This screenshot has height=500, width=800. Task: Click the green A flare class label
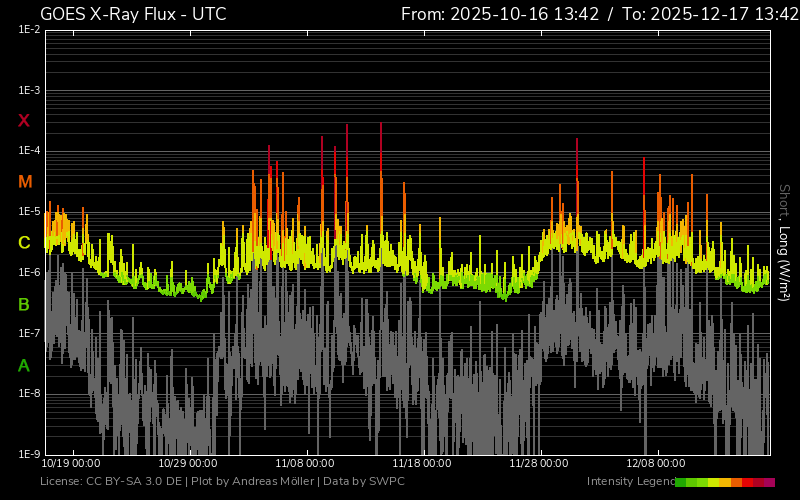click(24, 366)
